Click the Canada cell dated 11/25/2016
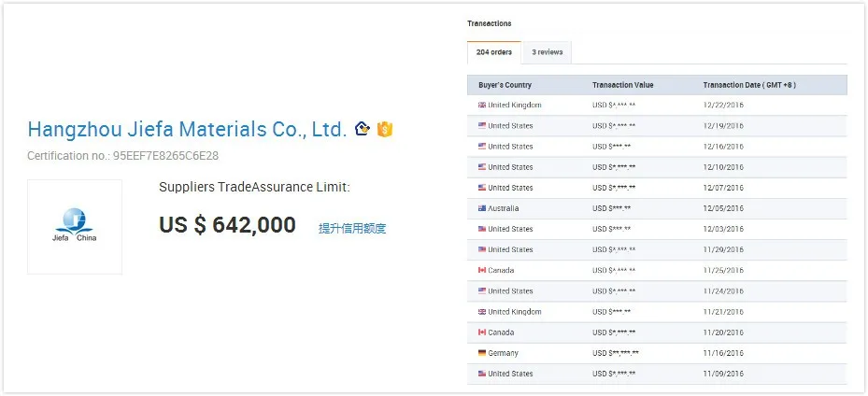 coord(501,271)
